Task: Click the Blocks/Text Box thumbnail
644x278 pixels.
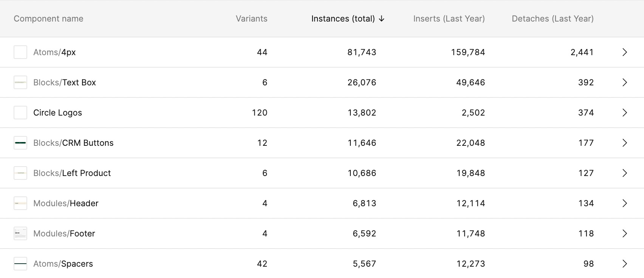Action: point(20,82)
